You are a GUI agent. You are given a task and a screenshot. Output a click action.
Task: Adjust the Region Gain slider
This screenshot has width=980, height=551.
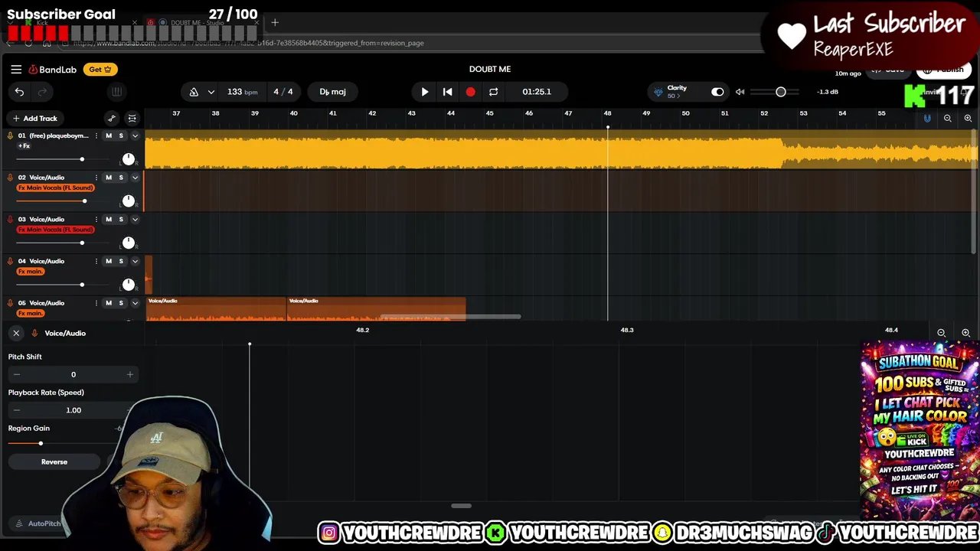tap(41, 444)
